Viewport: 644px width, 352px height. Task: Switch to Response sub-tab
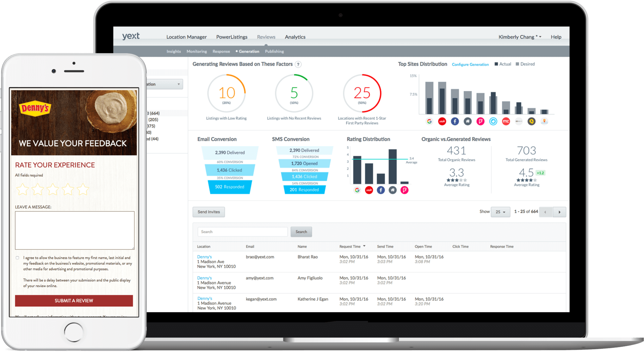(x=221, y=51)
